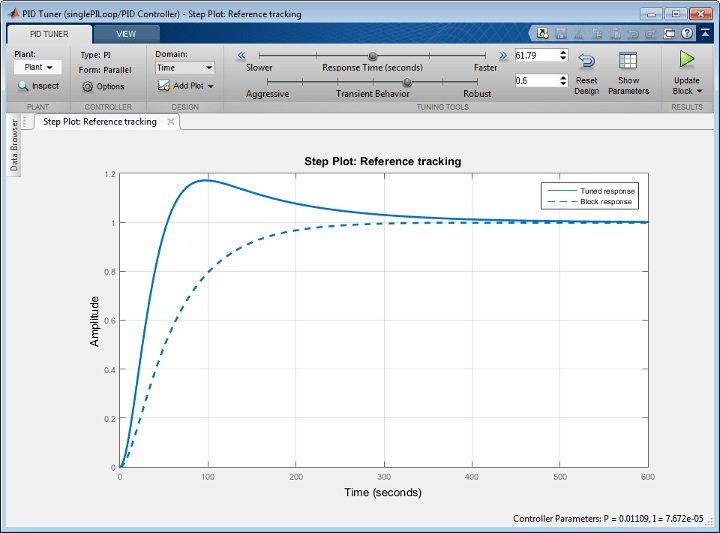The width and height of the screenshot is (720, 533).
Task: Click the MATLAB logo in title bar
Action: [14, 13]
